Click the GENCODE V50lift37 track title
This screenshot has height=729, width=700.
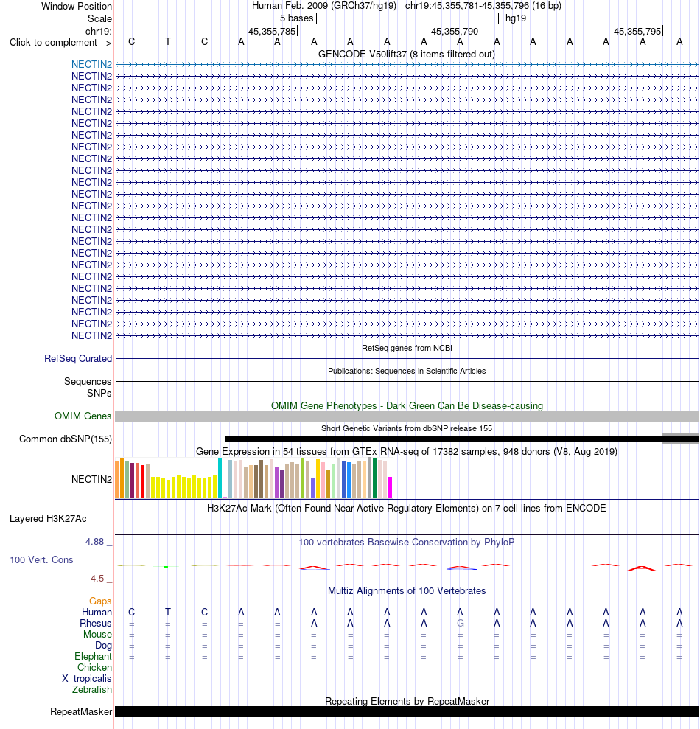coord(407,54)
